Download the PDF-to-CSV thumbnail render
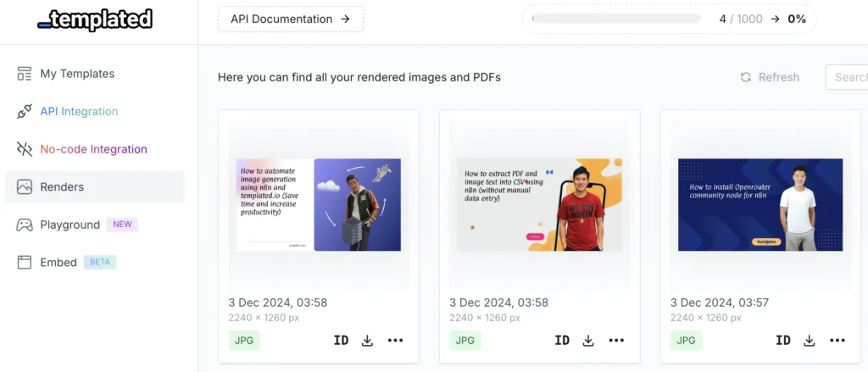Viewport: 868px width, 372px height. click(x=588, y=341)
